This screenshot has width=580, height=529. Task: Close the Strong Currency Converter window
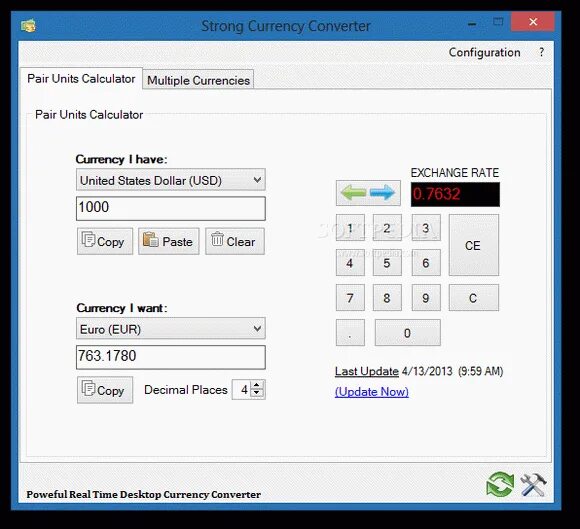pyautogui.click(x=533, y=22)
